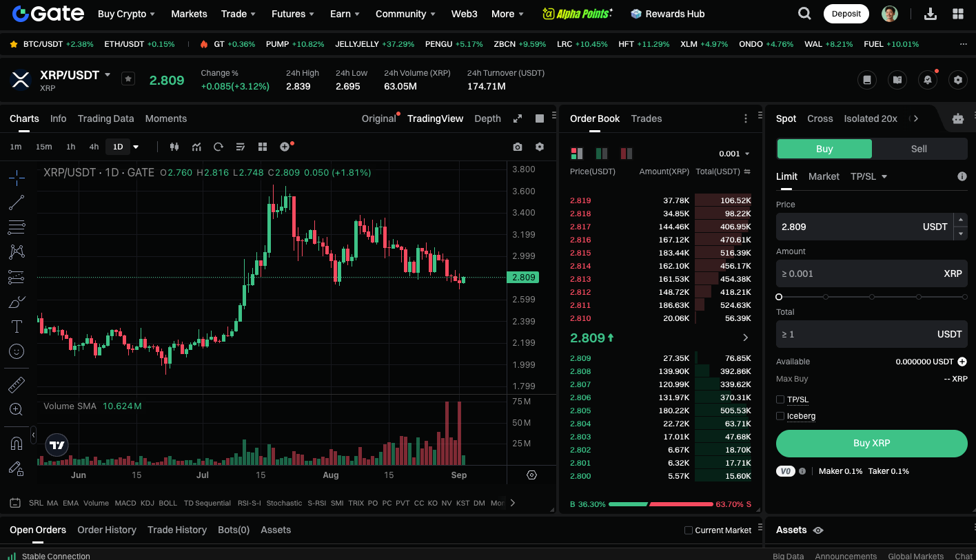976x560 pixels.
Task: Swap the Total(USDT) column display
Action: (x=748, y=172)
